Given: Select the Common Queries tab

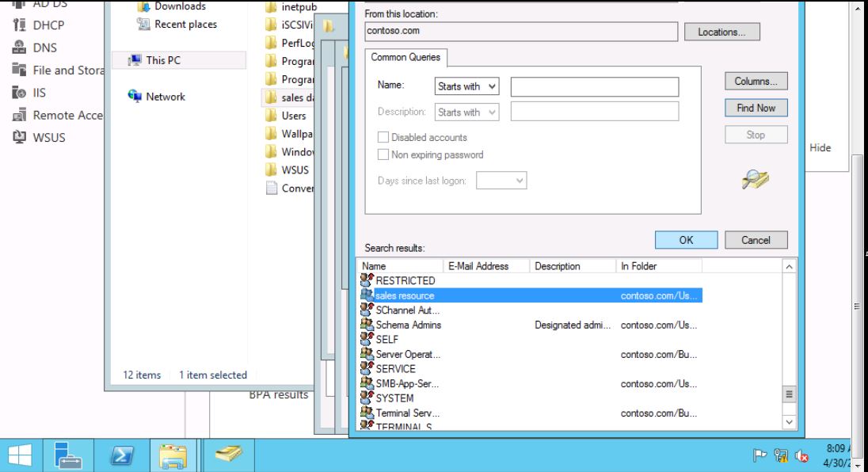Looking at the screenshot, I should (x=405, y=57).
